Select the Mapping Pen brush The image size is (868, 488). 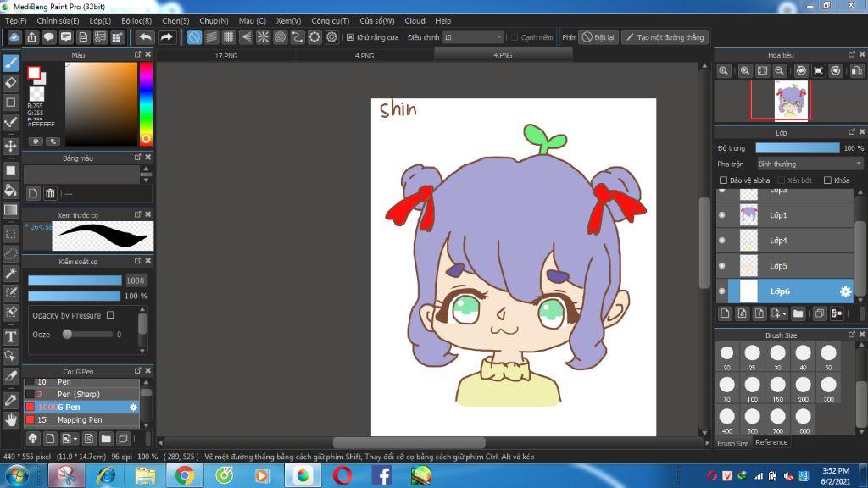81,420
